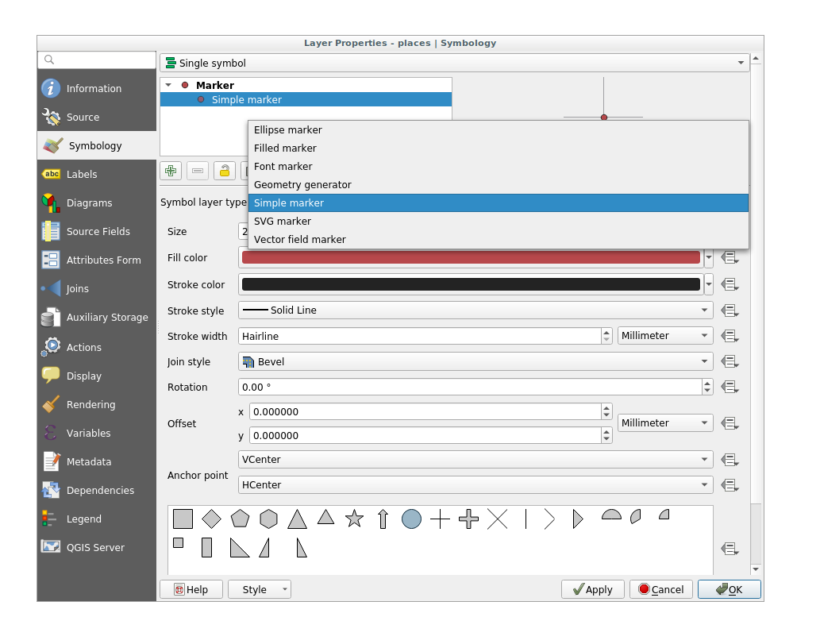820x644 pixels.
Task: Choose the pentagon marker shape
Action: click(240, 519)
